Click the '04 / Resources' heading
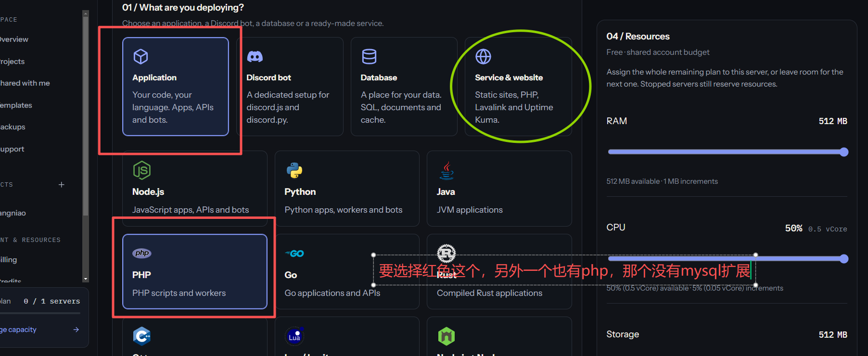 click(x=638, y=37)
